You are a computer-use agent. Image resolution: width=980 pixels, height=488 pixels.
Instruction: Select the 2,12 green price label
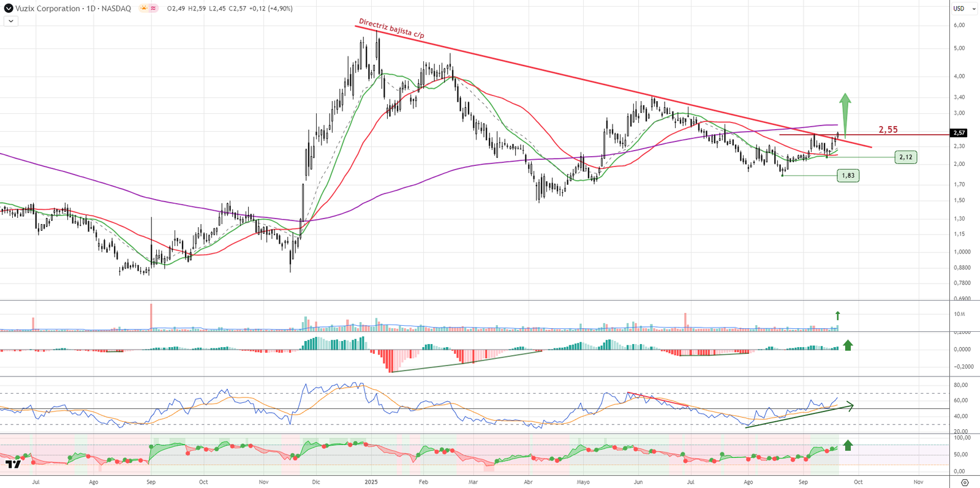pyautogui.click(x=905, y=157)
